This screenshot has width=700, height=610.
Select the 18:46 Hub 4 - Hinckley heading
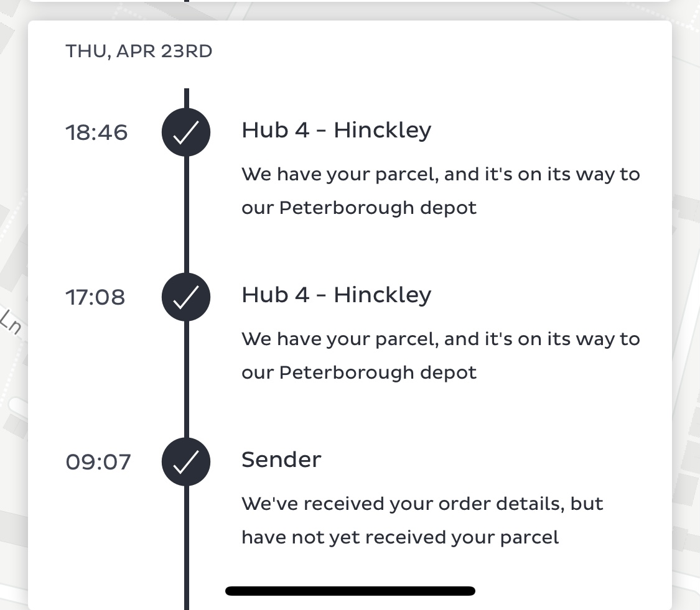pos(337,130)
